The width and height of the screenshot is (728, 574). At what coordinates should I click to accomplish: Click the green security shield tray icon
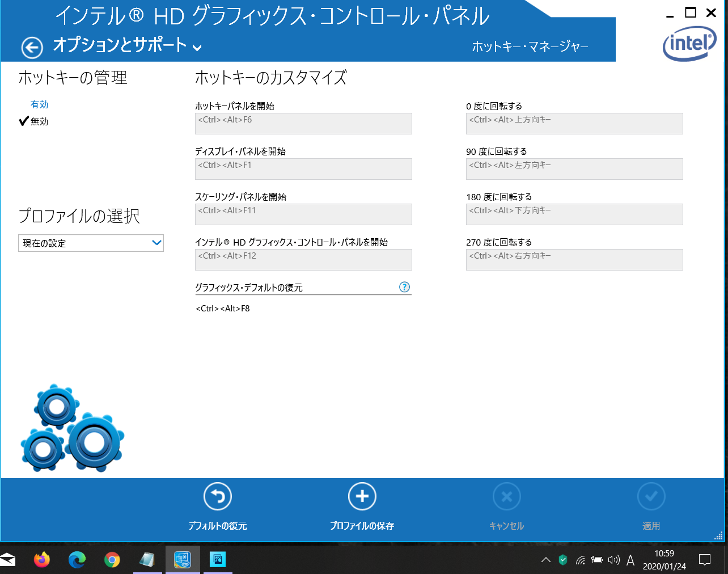pyautogui.click(x=563, y=560)
